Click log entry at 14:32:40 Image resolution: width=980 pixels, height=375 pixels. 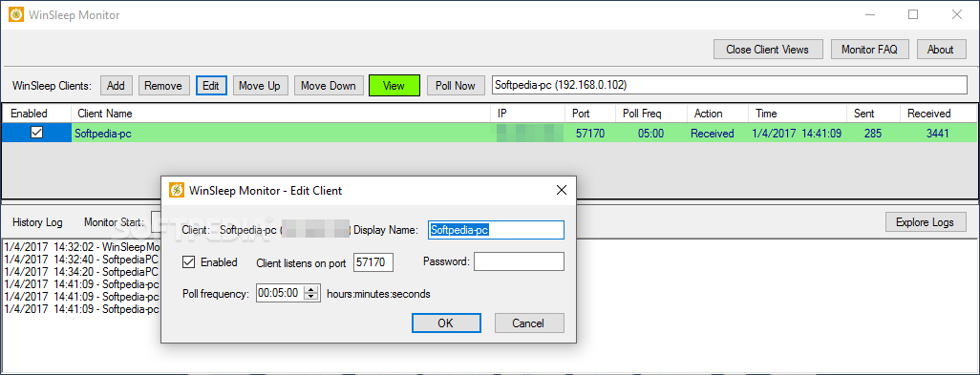coord(82,259)
